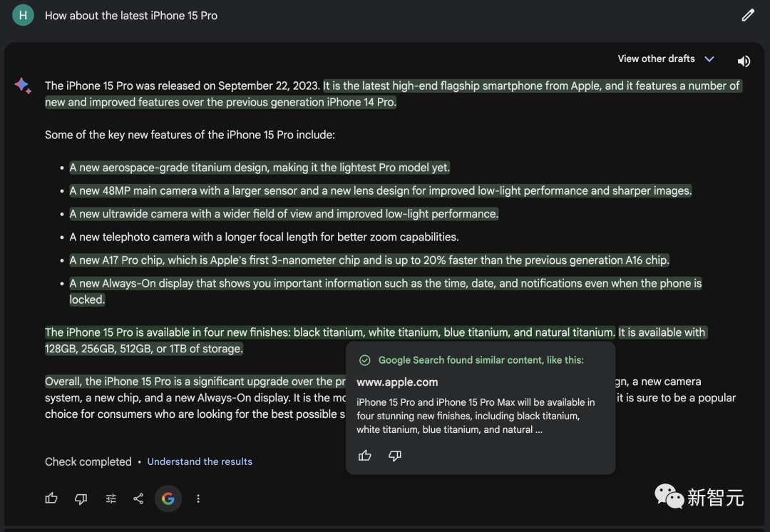The width and height of the screenshot is (770, 532).
Task: Click the prompt text 'How about the latest iPhone 15 Pro'
Action: click(131, 16)
